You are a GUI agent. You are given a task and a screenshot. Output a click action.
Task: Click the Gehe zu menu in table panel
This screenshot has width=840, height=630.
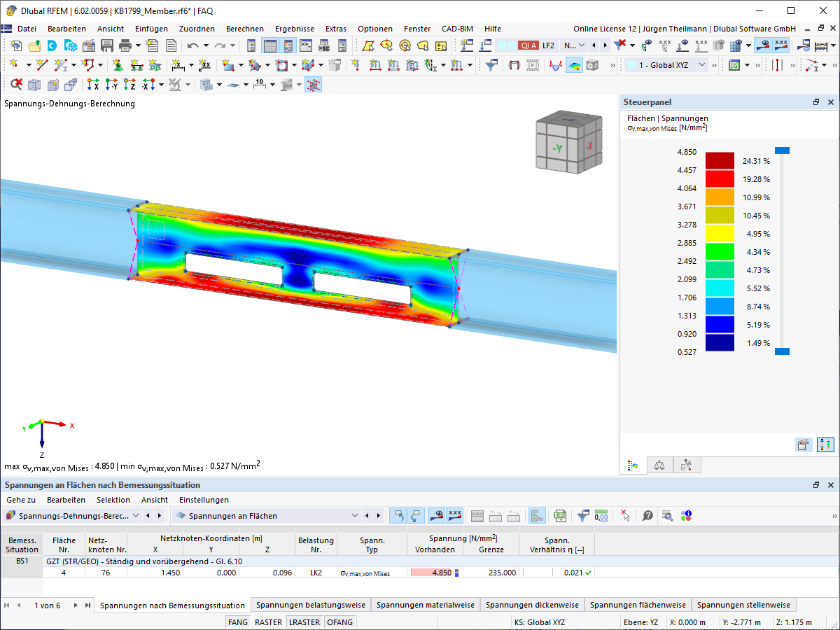pyautogui.click(x=21, y=500)
